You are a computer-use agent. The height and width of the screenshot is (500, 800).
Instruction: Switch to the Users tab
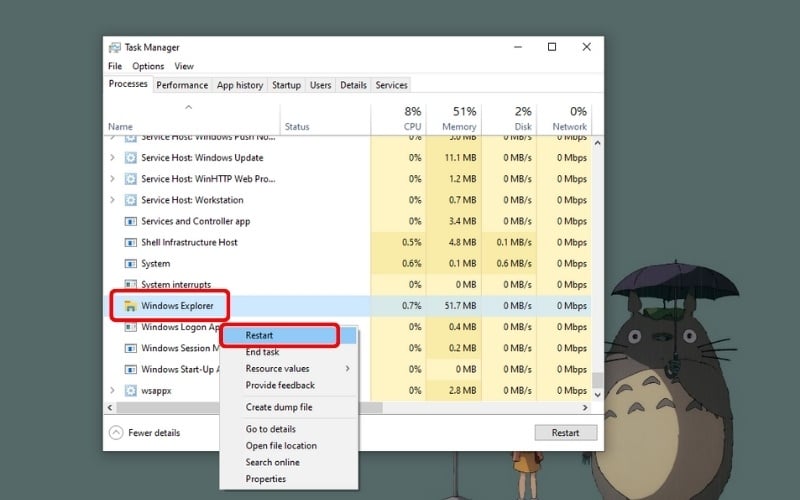point(320,85)
